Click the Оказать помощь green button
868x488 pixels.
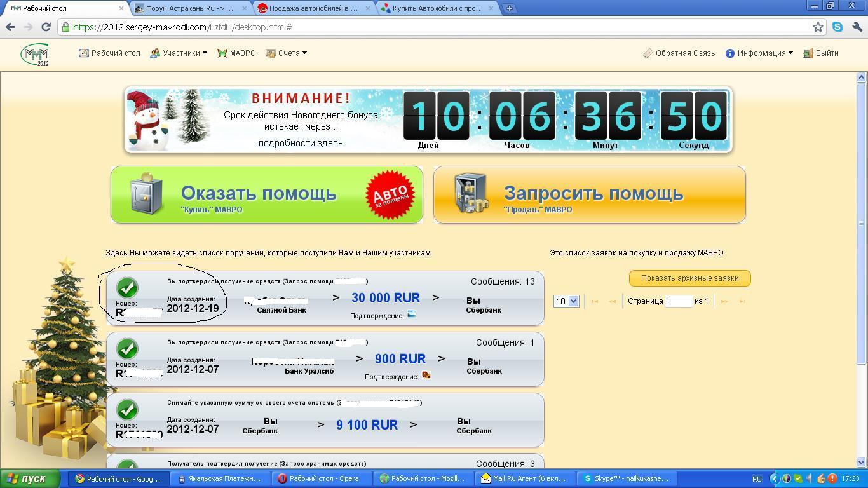267,195
